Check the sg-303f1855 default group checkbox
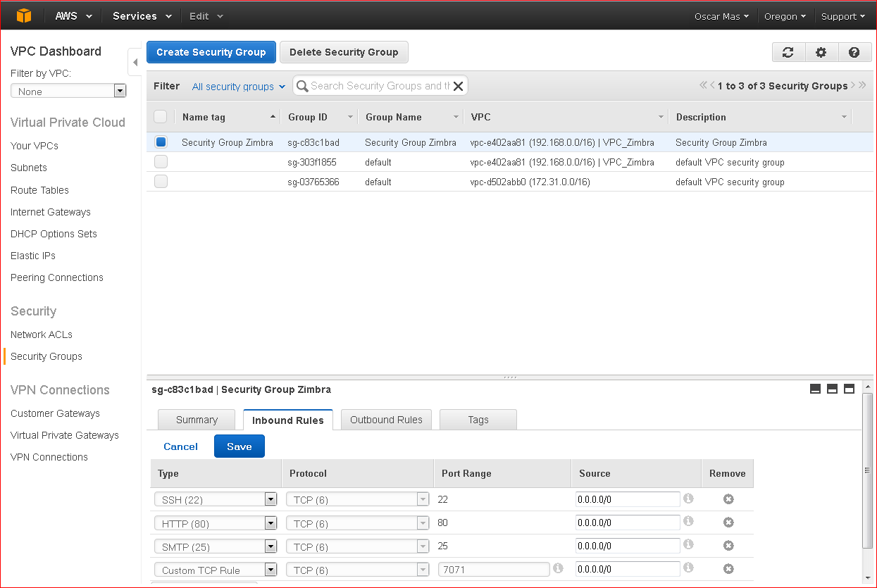877x588 pixels. 161,162
